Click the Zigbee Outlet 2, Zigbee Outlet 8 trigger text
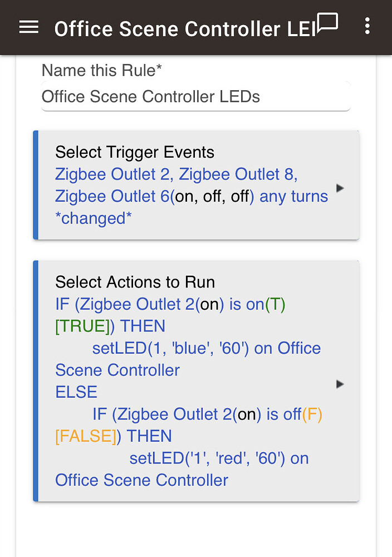392x557 pixels. click(176, 174)
